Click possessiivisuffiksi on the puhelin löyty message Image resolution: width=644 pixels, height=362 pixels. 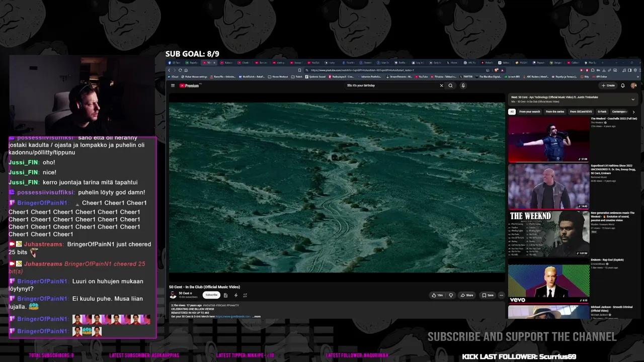[x=46, y=193]
